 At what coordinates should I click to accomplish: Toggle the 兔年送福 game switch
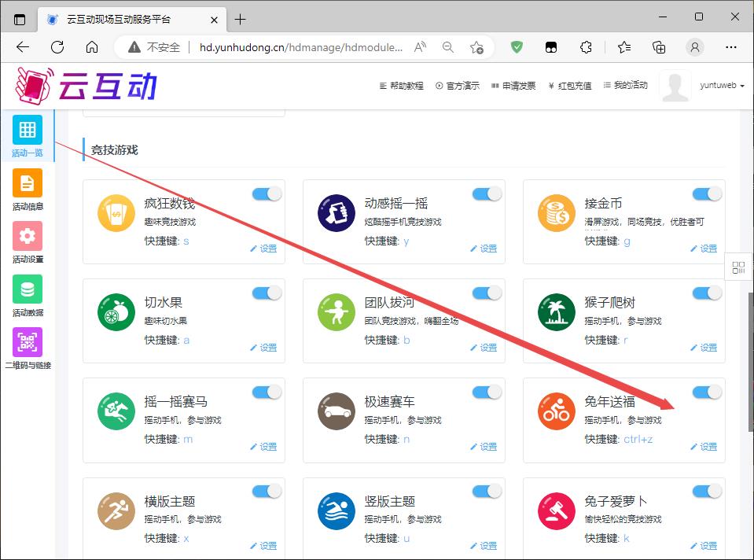tap(707, 392)
